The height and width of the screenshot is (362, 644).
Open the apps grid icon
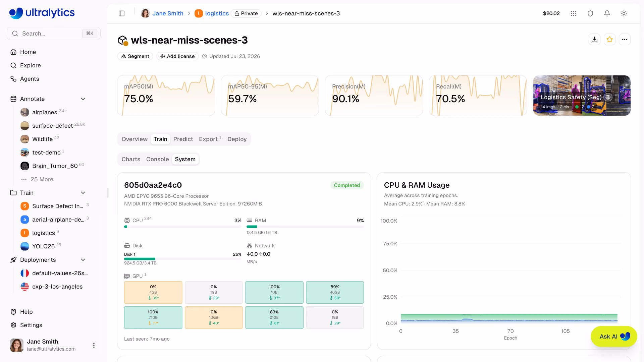(574, 13)
